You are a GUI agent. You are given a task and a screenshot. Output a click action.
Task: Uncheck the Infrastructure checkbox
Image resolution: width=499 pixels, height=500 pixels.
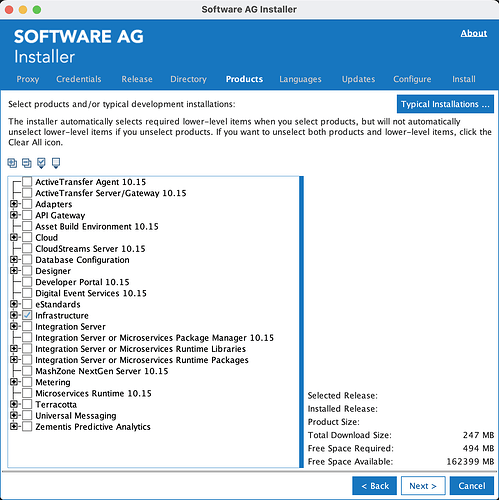pos(27,315)
